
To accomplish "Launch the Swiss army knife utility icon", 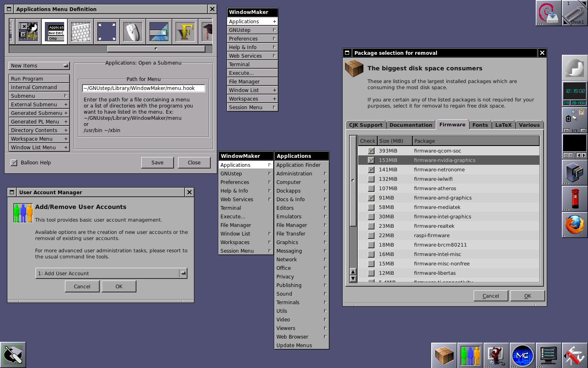I will pos(575,355).
